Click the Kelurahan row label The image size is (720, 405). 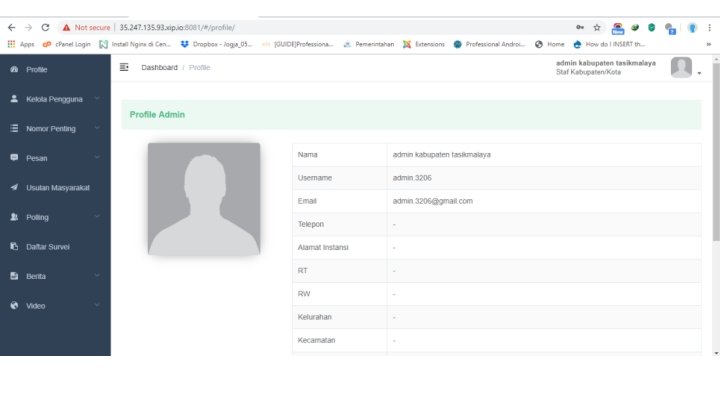[315, 317]
